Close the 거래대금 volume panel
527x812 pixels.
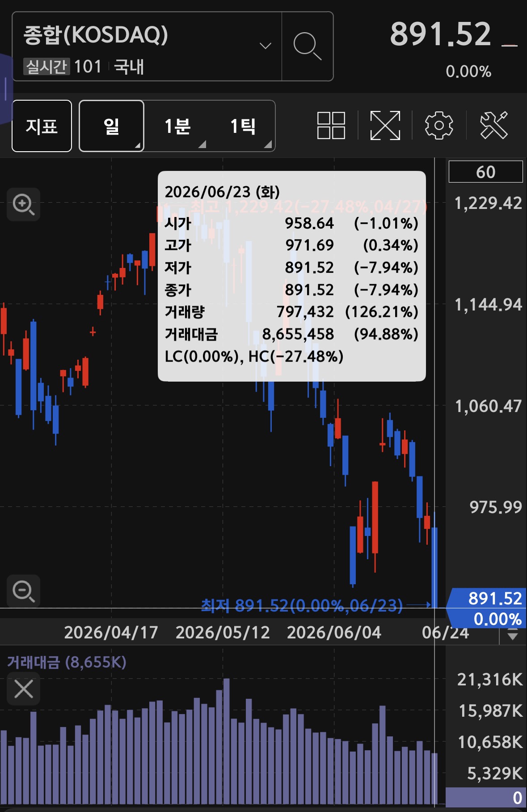[x=24, y=689]
